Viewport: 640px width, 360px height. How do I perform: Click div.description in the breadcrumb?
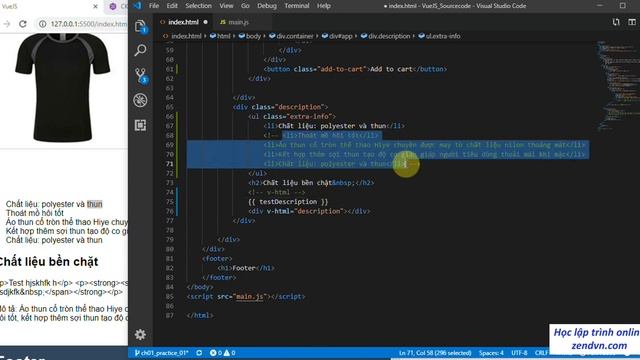tap(389, 36)
